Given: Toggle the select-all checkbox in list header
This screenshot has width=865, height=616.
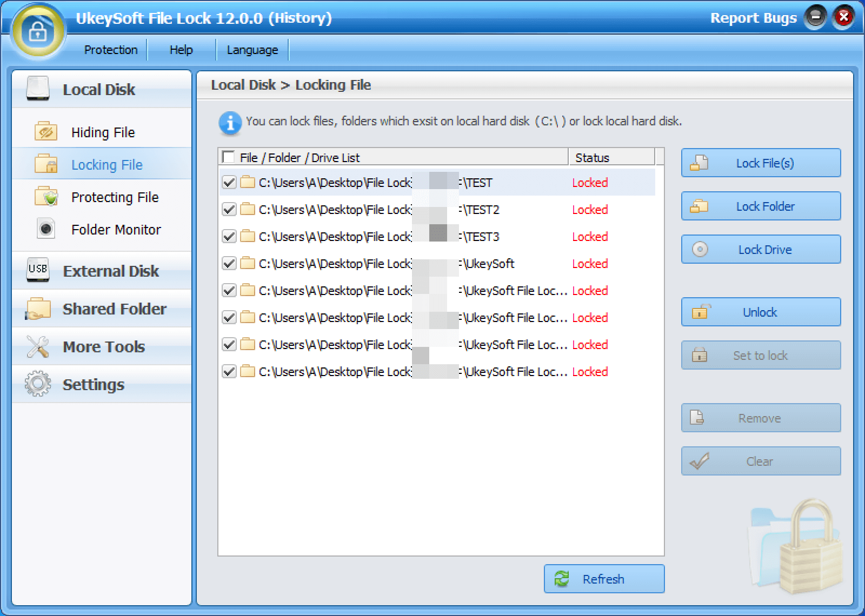Looking at the screenshot, I should pyautogui.click(x=229, y=157).
